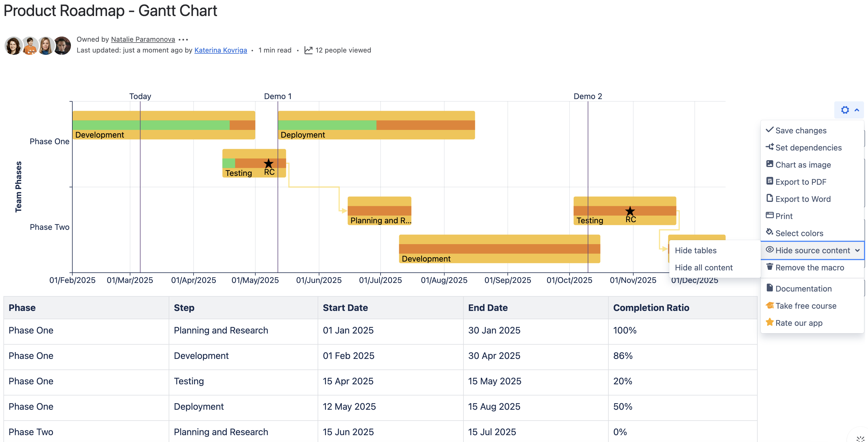This screenshot has width=868, height=442.
Task: Click the Export to PDF icon
Action: pyautogui.click(x=769, y=181)
